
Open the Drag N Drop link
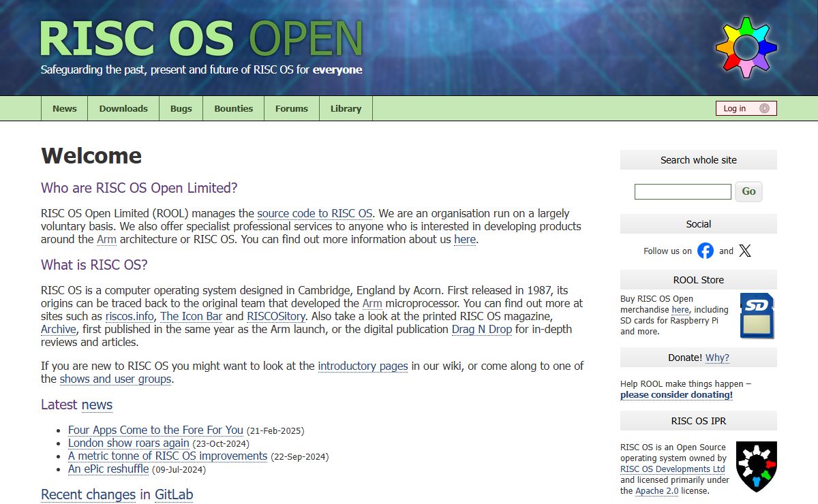tap(482, 329)
